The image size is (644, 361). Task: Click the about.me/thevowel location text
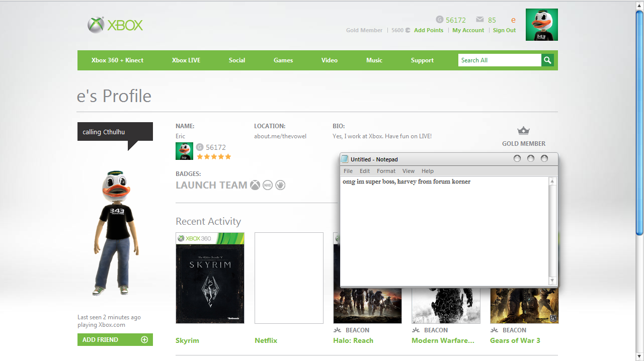(x=280, y=136)
